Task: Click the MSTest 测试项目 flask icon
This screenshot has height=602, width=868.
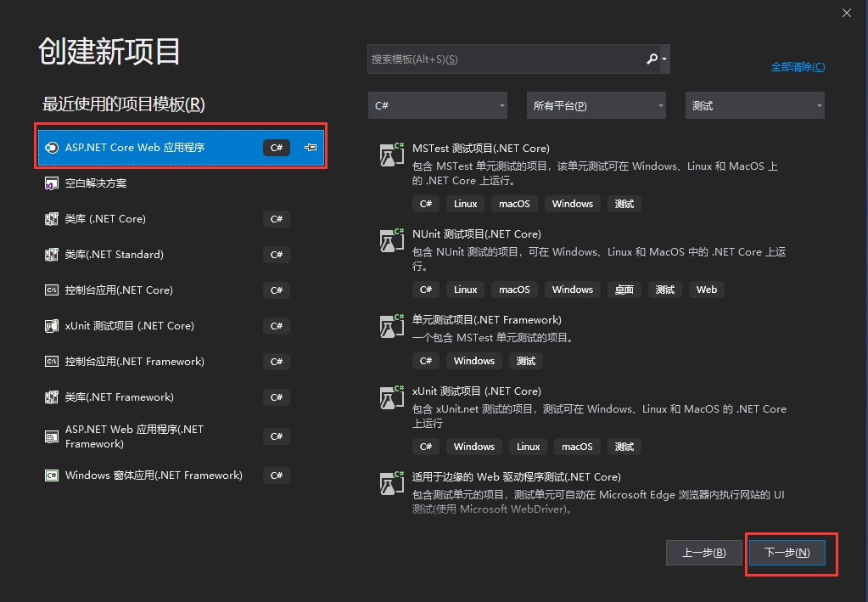Action: (x=392, y=155)
